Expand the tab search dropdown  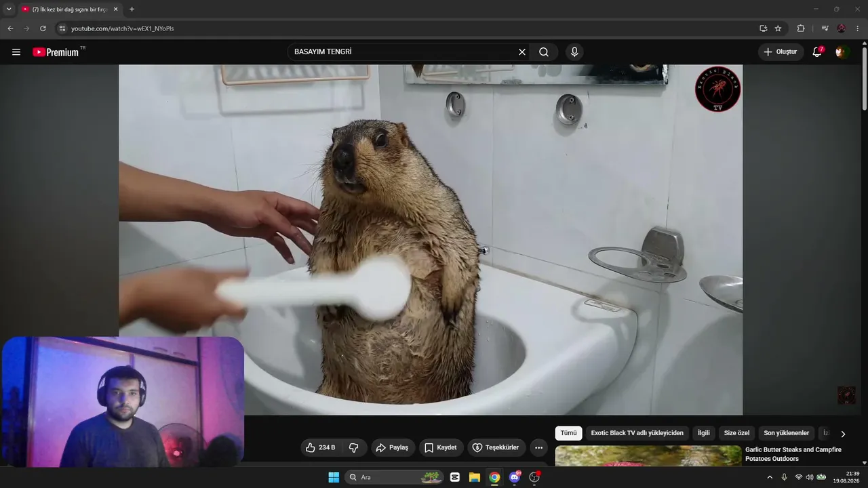click(9, 9)
